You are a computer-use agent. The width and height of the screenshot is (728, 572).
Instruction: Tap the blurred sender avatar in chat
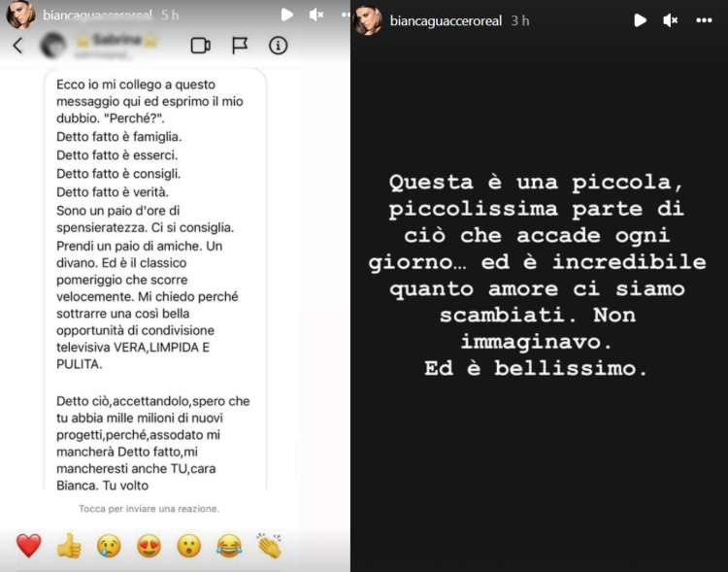tap(53, 46)
